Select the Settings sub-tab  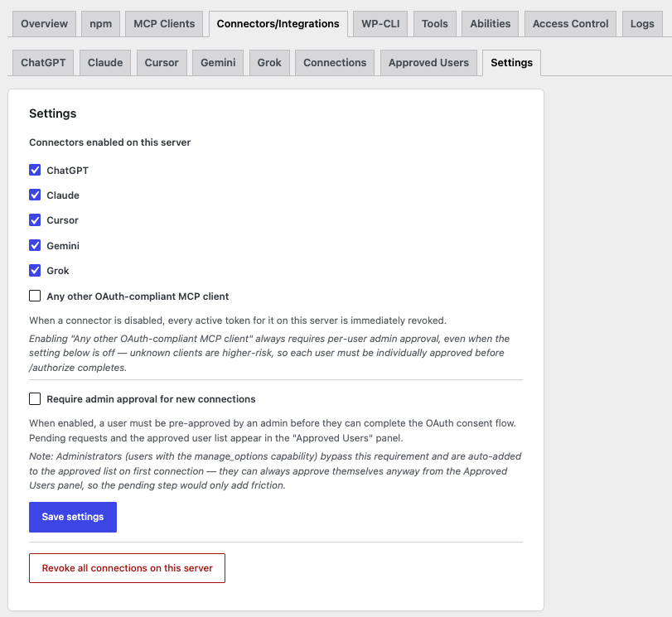(x=512, y=63)
